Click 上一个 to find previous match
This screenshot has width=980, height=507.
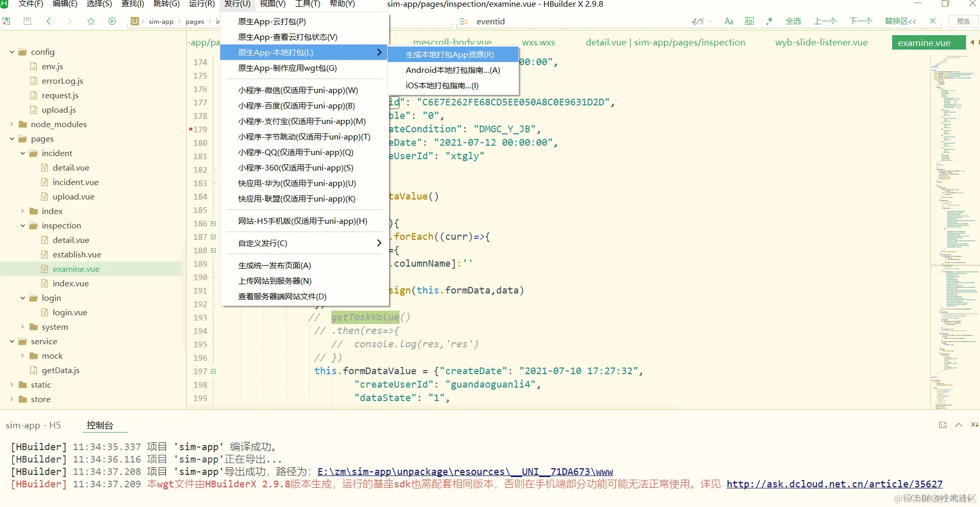coord(825,21)
